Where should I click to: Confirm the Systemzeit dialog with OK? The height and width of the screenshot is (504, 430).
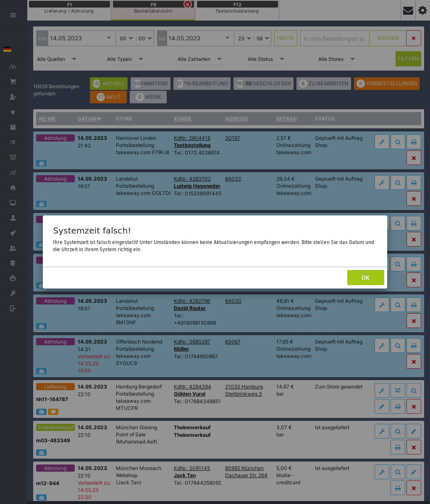[x=365, y=278]
